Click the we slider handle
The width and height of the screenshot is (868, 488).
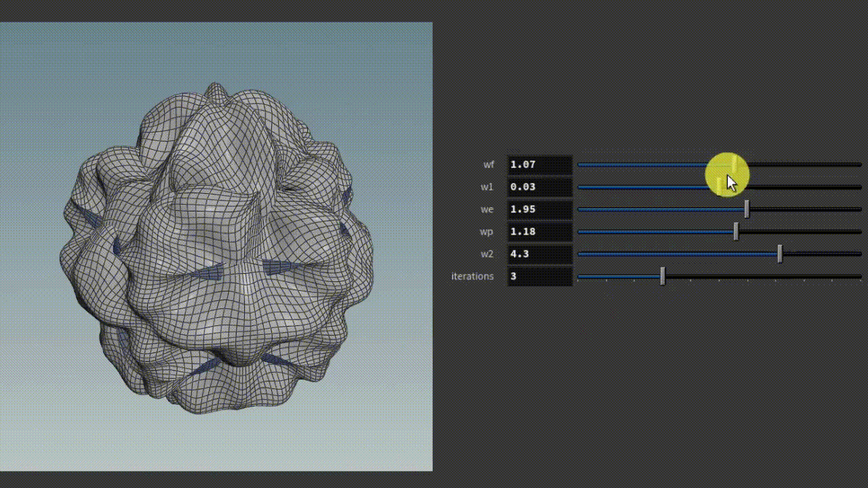747,209
